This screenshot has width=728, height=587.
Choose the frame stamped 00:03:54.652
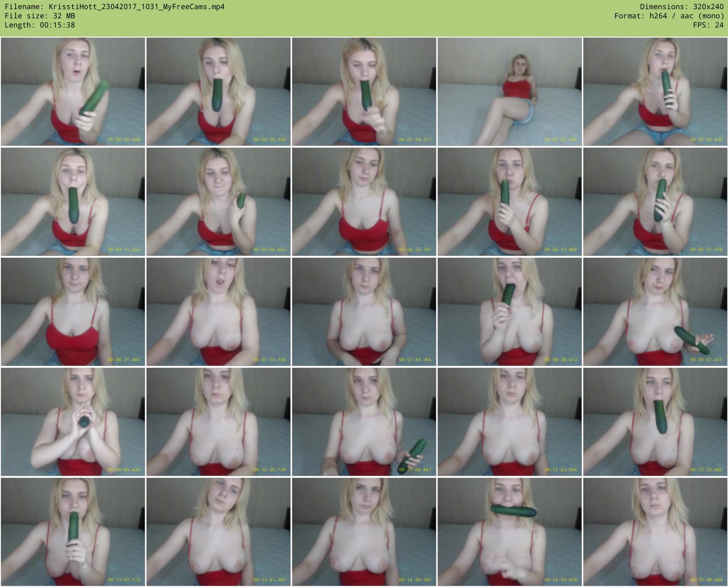219,202
